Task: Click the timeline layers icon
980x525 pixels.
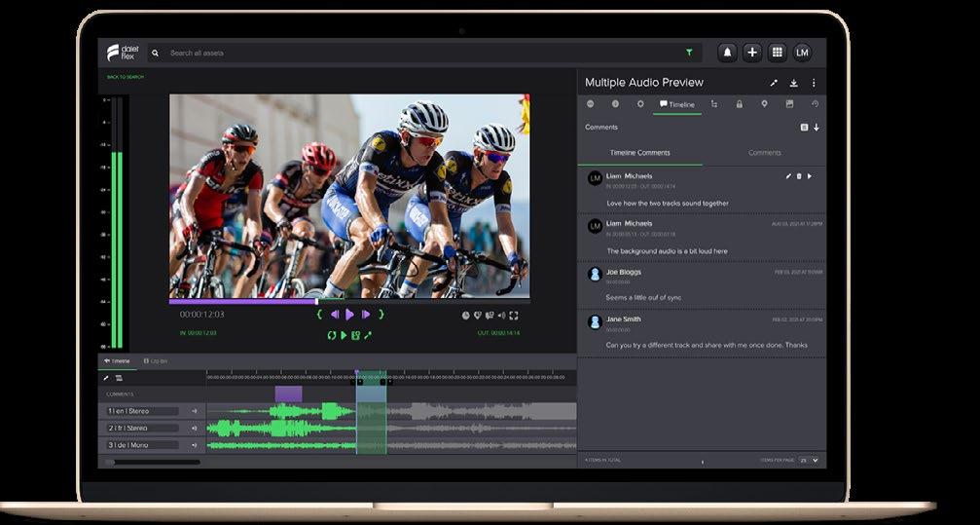Action: [119, 378]
